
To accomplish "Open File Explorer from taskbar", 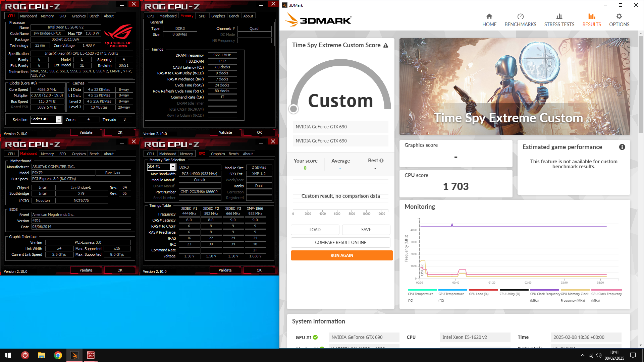I will (x=41, y=355).
